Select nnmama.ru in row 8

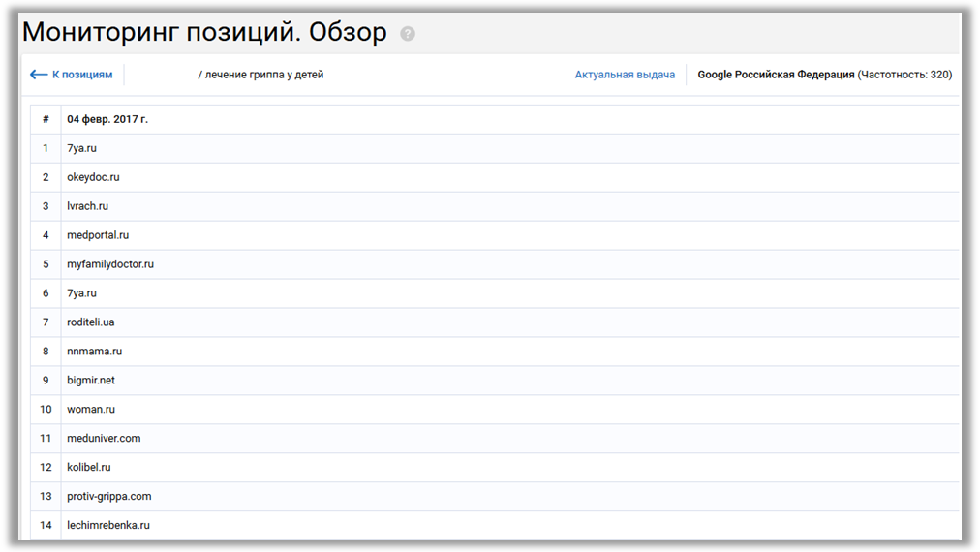(x=94, y=352)
